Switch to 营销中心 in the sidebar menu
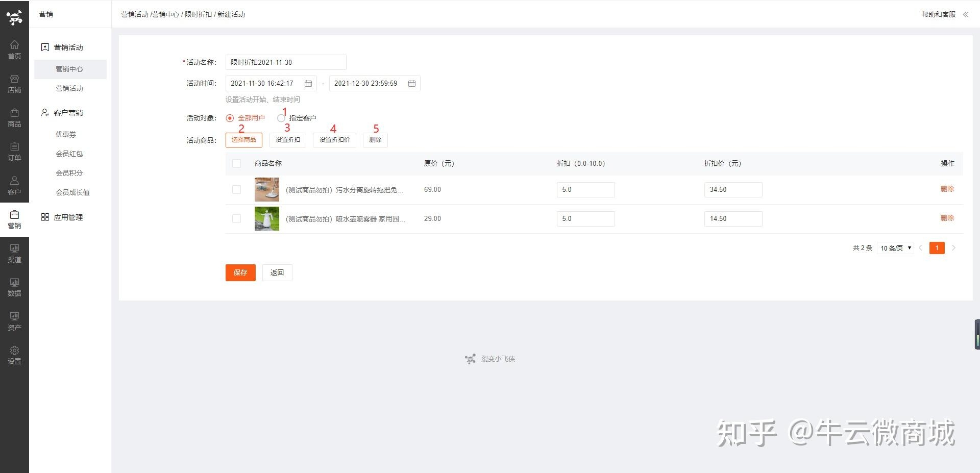Image resolution: width=980 pixels, height=473 pixels. click(x=70, y=68)
